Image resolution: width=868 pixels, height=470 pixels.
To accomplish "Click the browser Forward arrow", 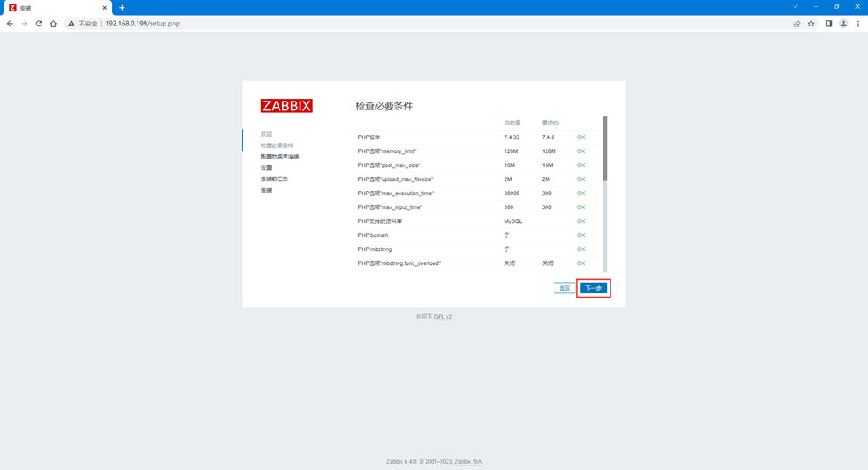I will pos(25,24).
